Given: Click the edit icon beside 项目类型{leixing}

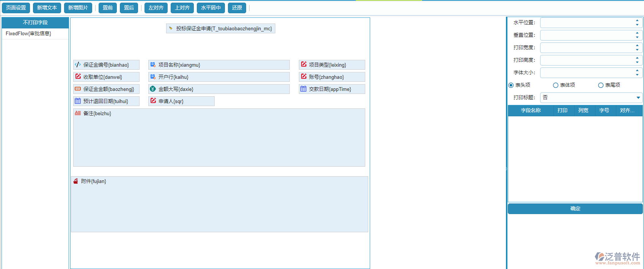Looking at the screenshot, I should pyautogui.click(x=303, y=64).
